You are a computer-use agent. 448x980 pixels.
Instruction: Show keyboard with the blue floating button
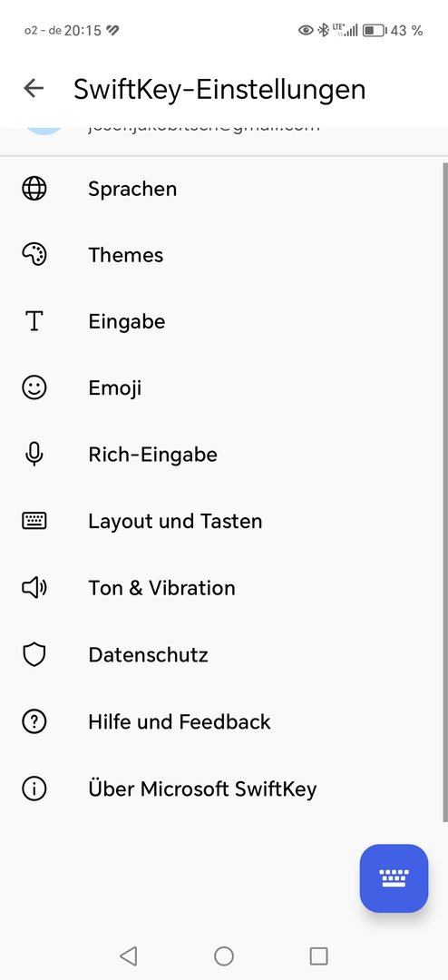tap(394, 878)
